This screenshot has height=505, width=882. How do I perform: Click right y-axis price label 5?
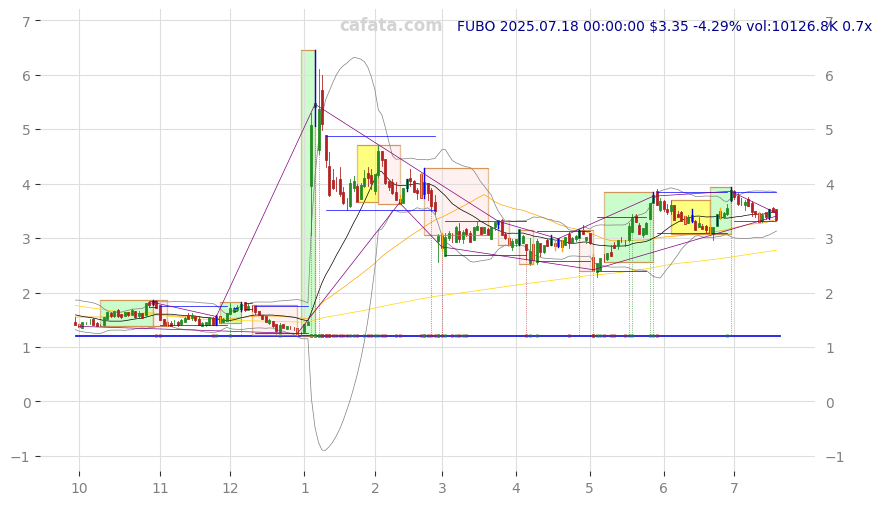coord(829,130)
